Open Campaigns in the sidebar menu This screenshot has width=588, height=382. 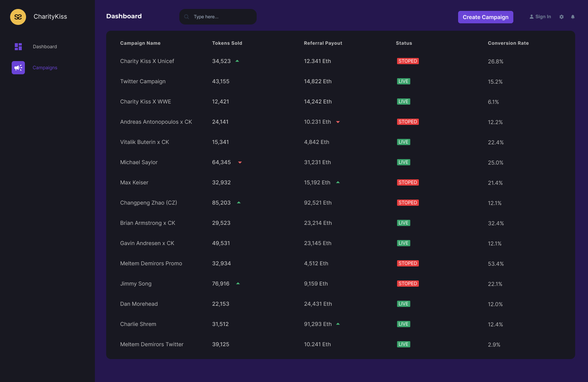pos(45,68)
